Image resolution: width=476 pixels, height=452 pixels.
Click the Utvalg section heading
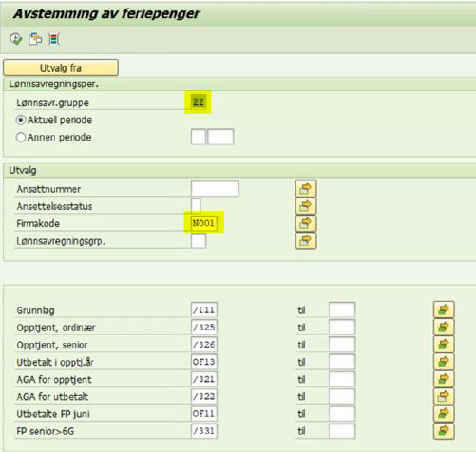(23, 170)
